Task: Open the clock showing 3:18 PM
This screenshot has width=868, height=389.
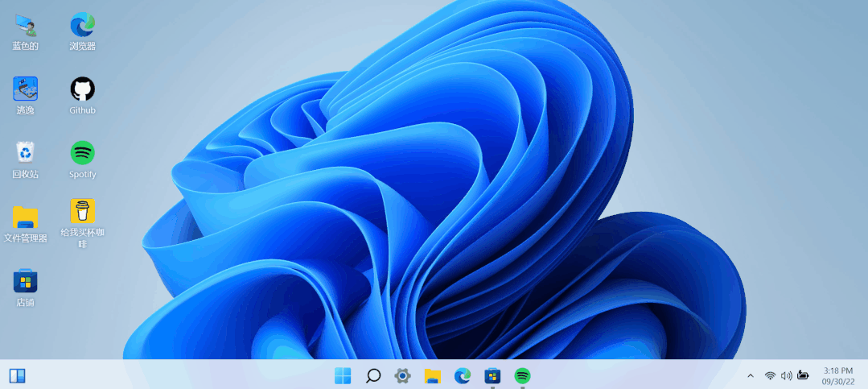Action: click(x=837, y=375)
